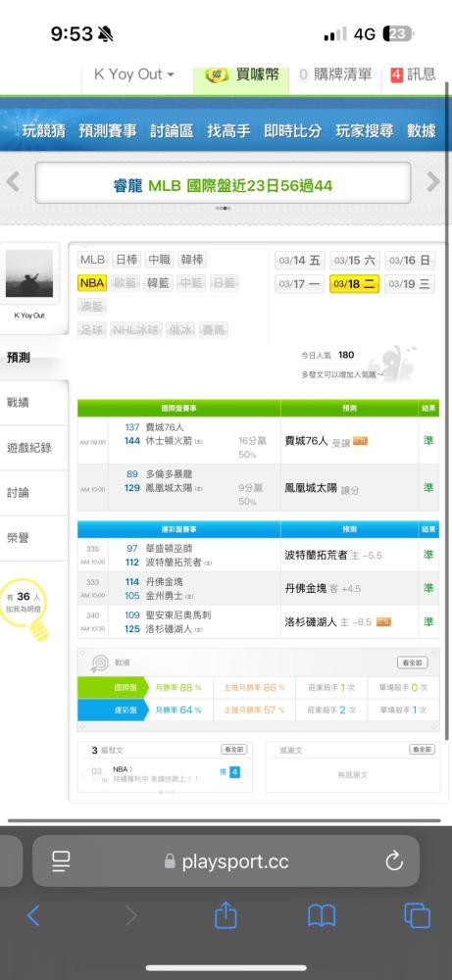
Task: Select the 日棒 league filter
Action: pos(126,260)
